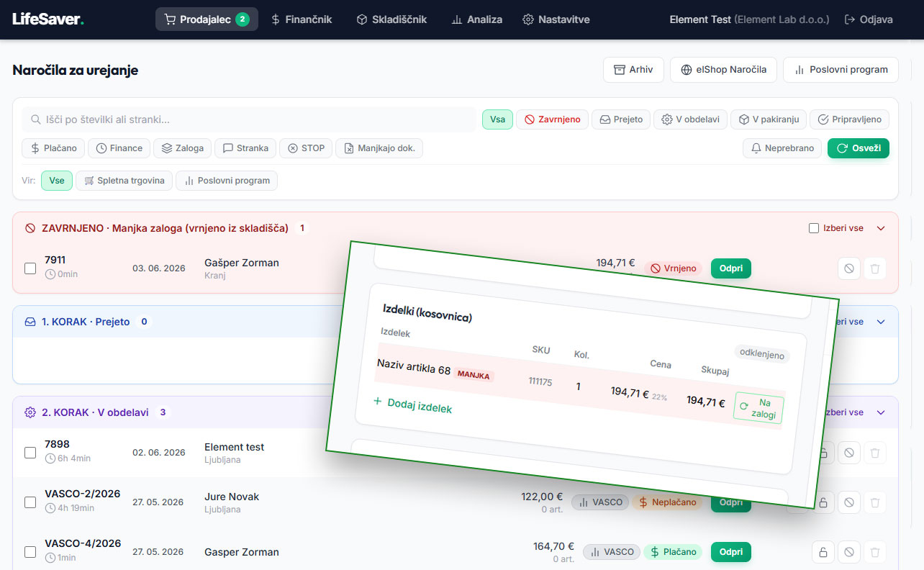Click the Vrnjeno badge on order 7911
The height and width of the screenshot is (570, 924).
(674, 268)
